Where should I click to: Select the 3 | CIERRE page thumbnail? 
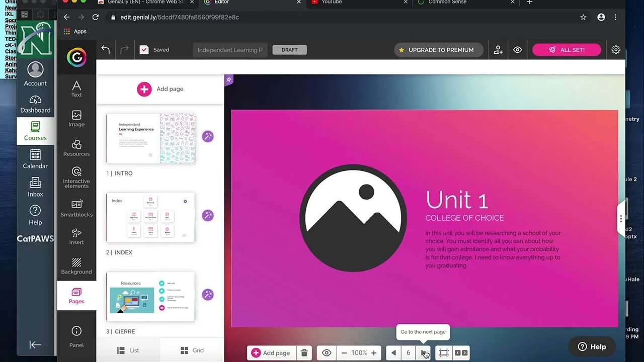[x=150, y=296]
